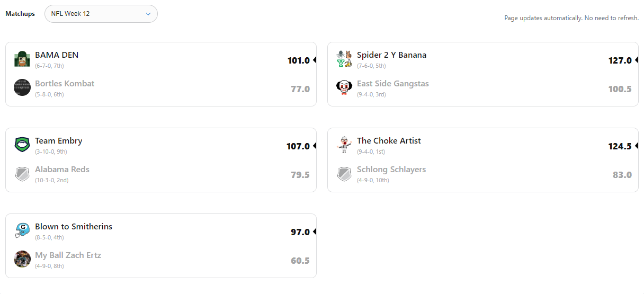Viewport: 644px width, 294px height.
Task: Click the BAMA DEN team logo
Action: point(22,59)
